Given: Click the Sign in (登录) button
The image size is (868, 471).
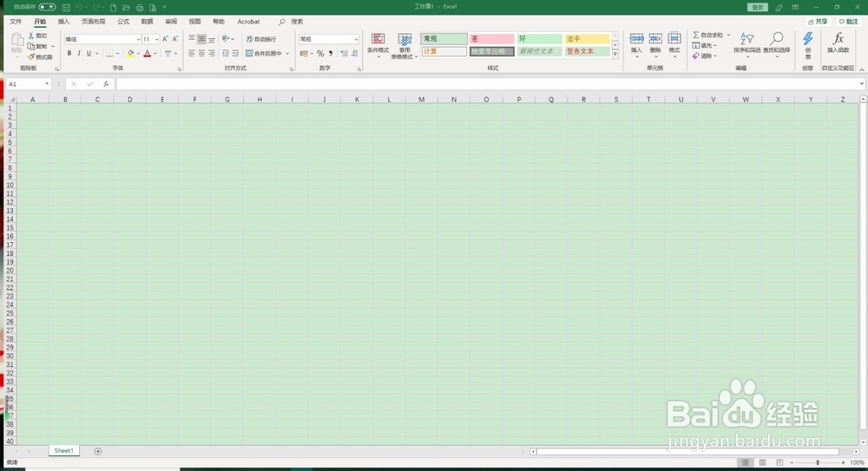Looking at the screenshot, I should pos(758,7).
